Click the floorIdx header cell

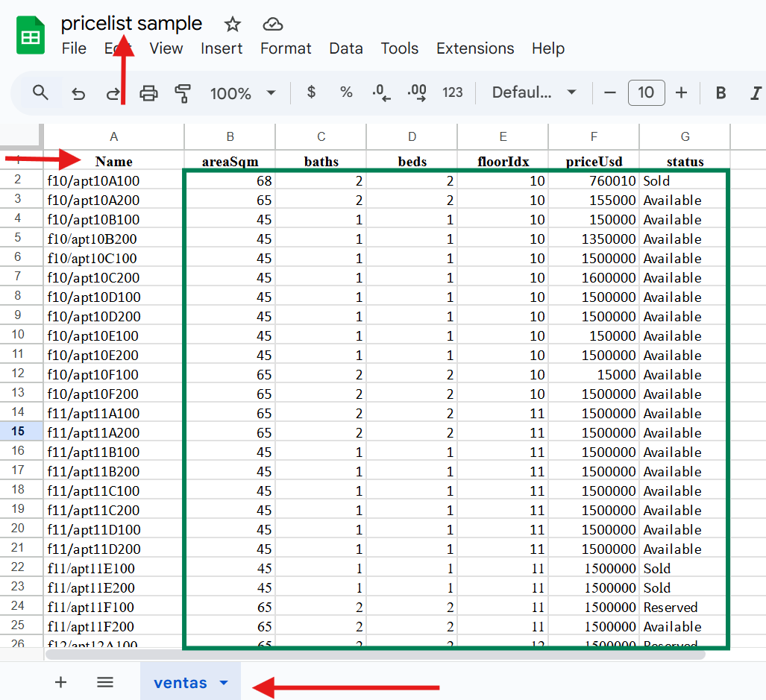tap(503, 161)
